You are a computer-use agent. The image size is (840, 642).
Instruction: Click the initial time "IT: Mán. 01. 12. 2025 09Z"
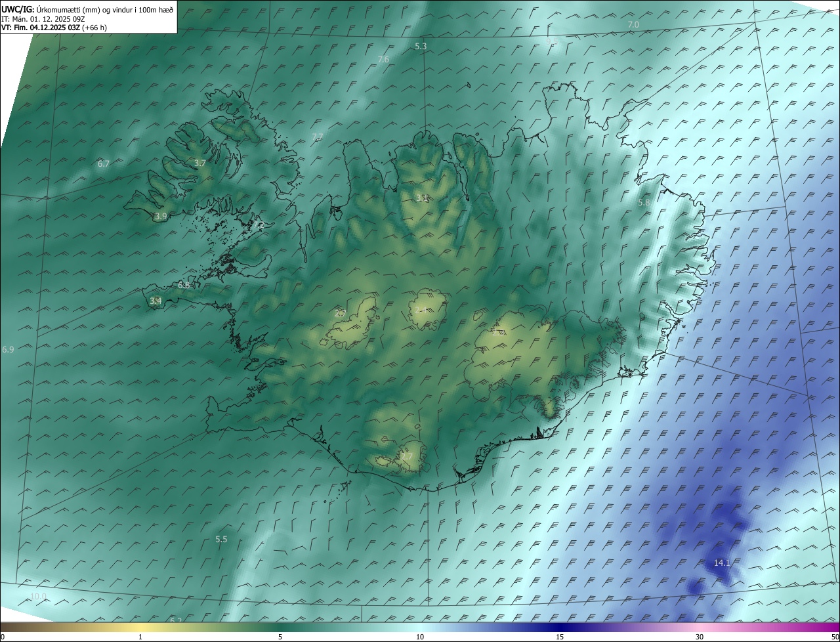coord(43,19)
